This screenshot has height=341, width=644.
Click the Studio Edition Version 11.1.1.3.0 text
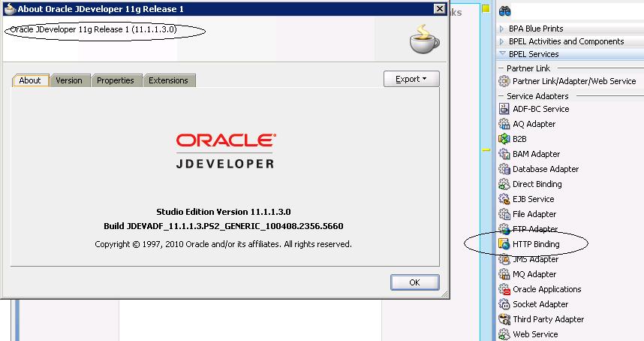pos(224,212)
